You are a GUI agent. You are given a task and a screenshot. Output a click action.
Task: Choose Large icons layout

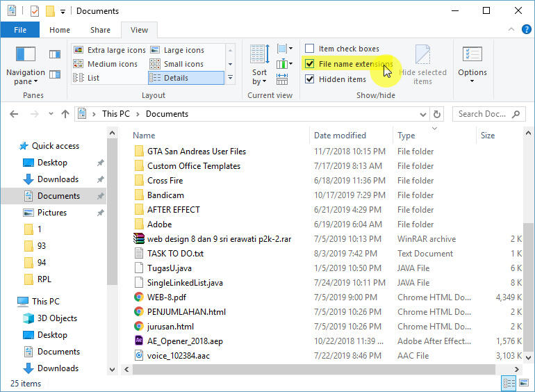(177, 50)
